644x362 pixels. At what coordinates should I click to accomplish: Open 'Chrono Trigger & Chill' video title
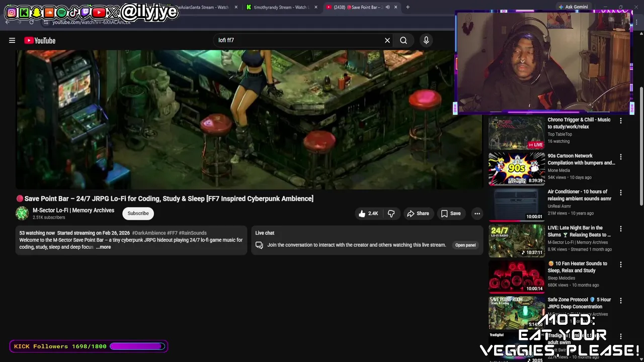(579, 123)
